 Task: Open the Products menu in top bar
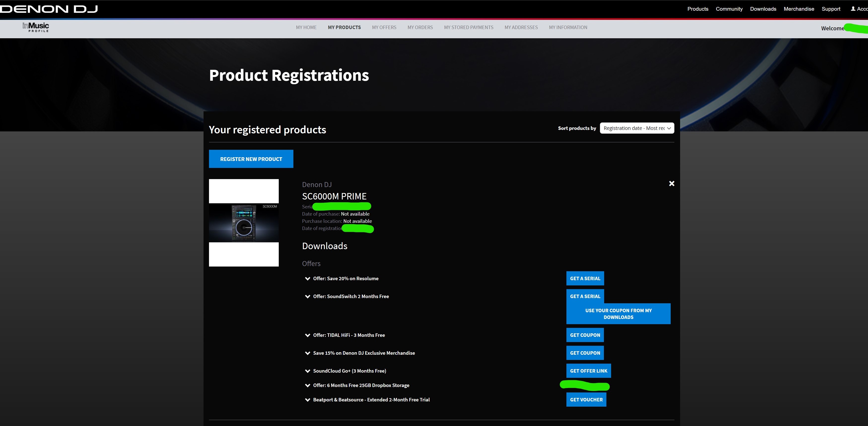[x=697, y=9]
